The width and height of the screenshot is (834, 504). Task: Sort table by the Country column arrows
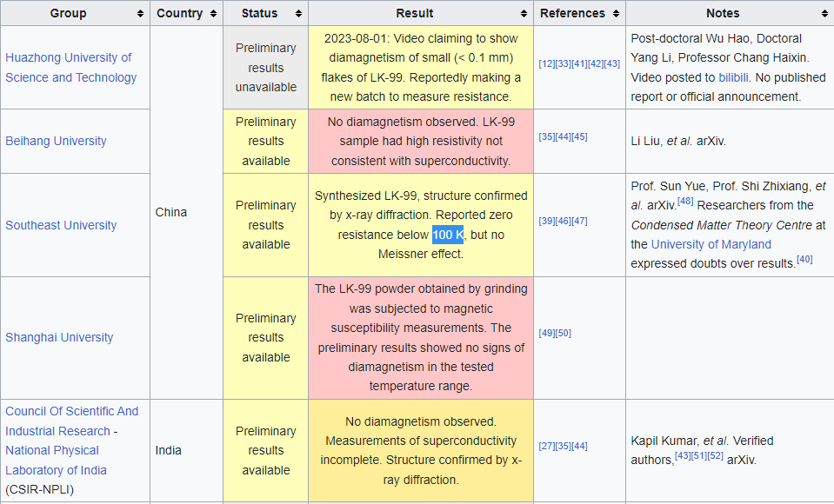tap(213, 14)
